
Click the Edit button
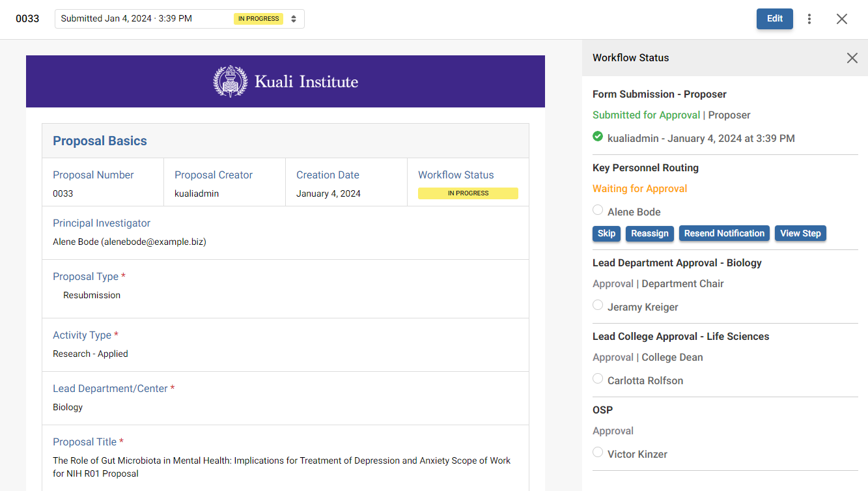775,19
